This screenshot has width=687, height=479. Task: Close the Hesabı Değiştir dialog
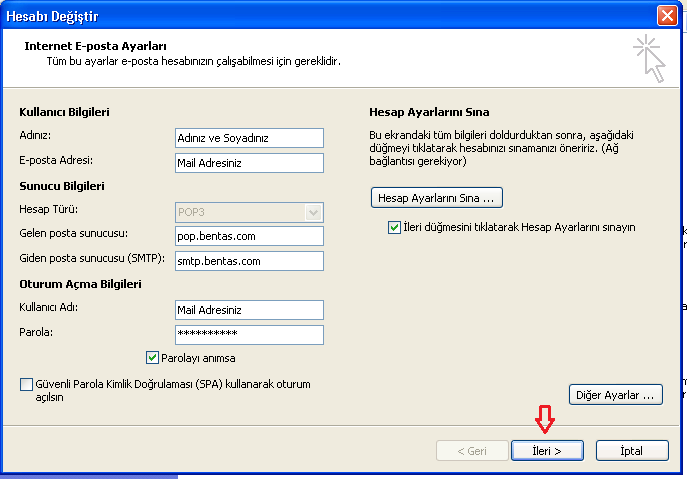click(667, 16)
